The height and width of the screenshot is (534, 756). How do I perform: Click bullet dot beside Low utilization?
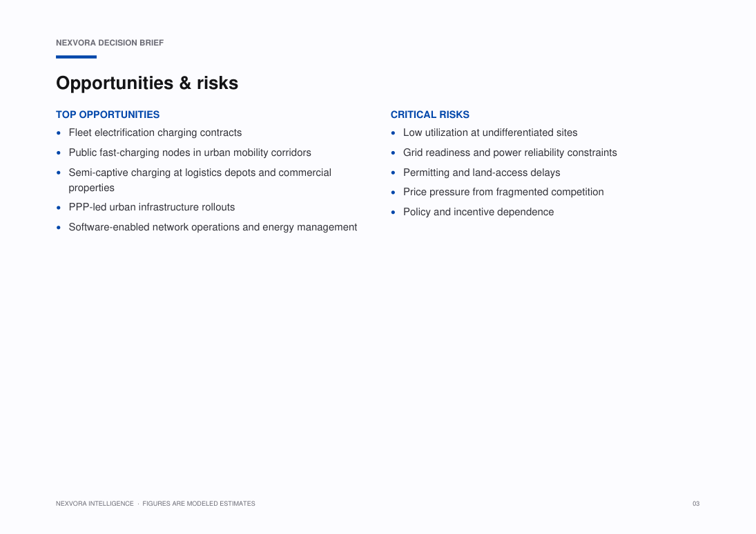(393, 133)
